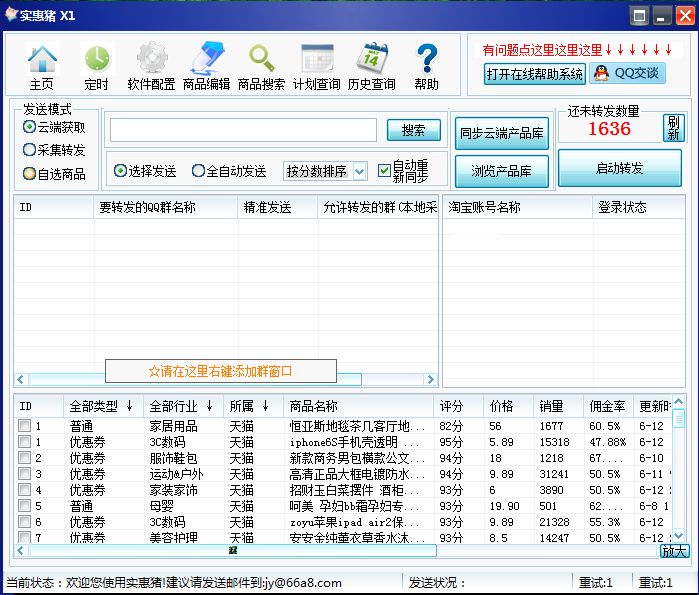Click the 登录状态 column header
Image resolution: width=699 pixels, height=595 pixels.
(x=639, y=207)
